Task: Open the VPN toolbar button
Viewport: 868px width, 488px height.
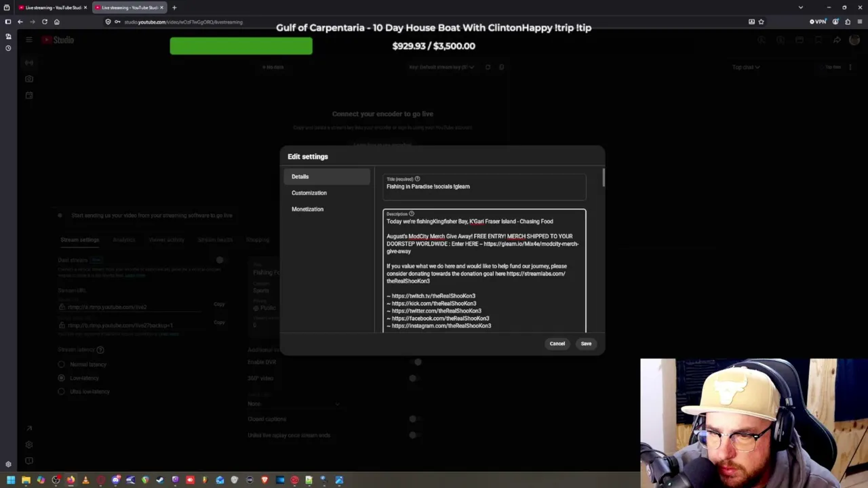Action: tap(818, 22)
